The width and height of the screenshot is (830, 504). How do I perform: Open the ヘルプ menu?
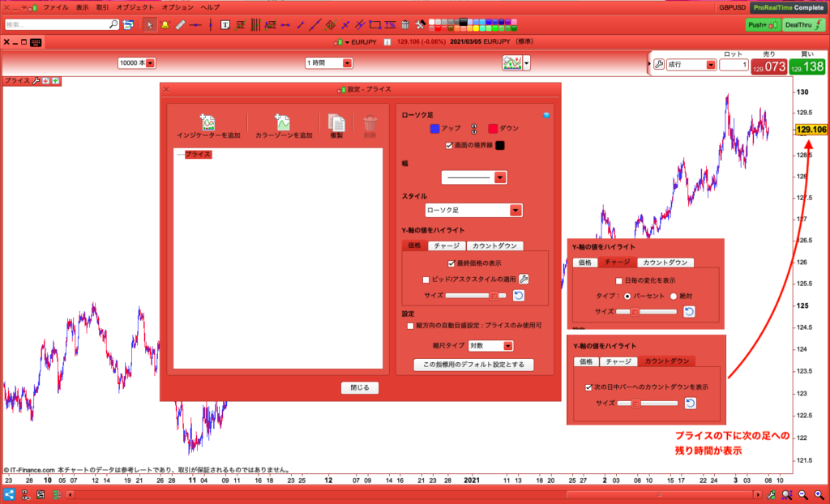(210, 7)
